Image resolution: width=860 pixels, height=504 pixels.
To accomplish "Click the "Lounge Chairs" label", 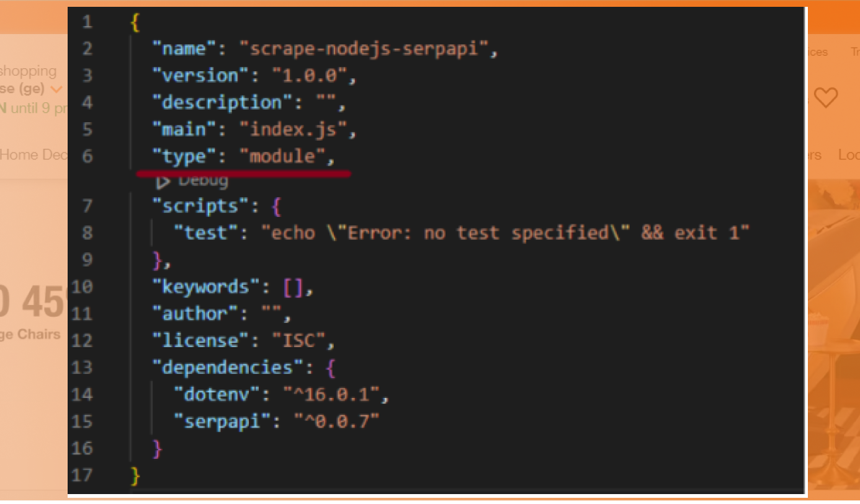I will tap(30, 334).
